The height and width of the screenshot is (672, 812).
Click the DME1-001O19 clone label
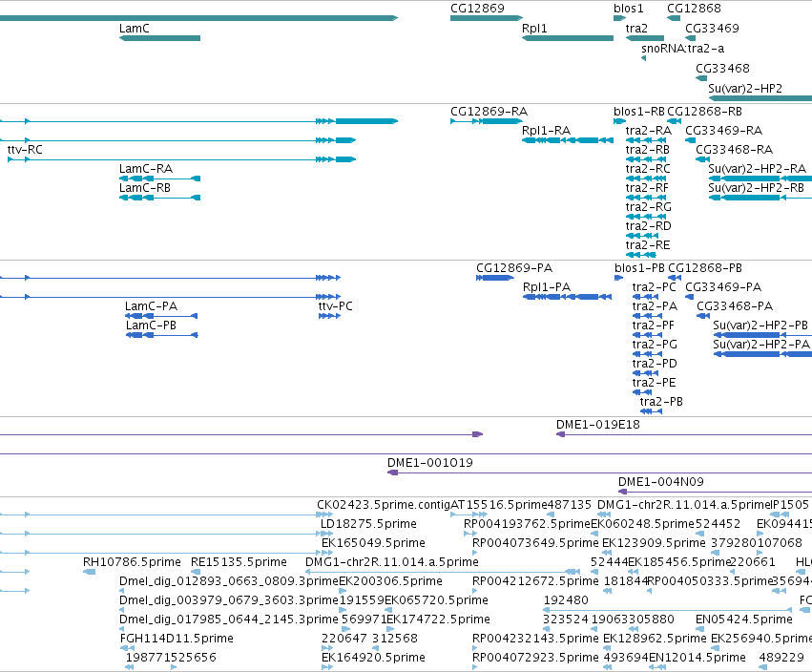429,463
